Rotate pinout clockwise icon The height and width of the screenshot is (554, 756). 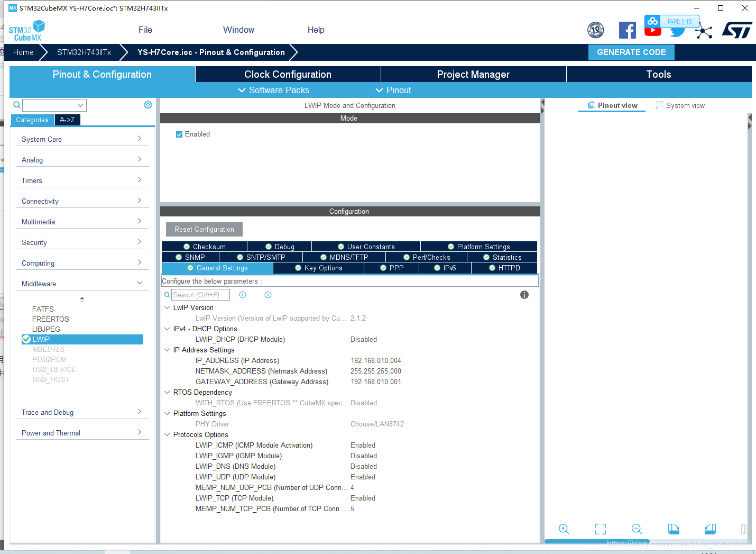(674, 529)
